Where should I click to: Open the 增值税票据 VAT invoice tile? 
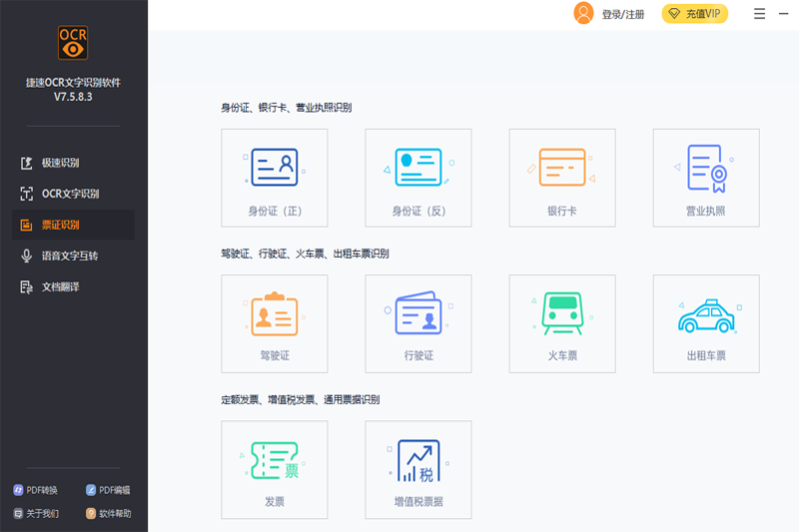click(418, 469)
